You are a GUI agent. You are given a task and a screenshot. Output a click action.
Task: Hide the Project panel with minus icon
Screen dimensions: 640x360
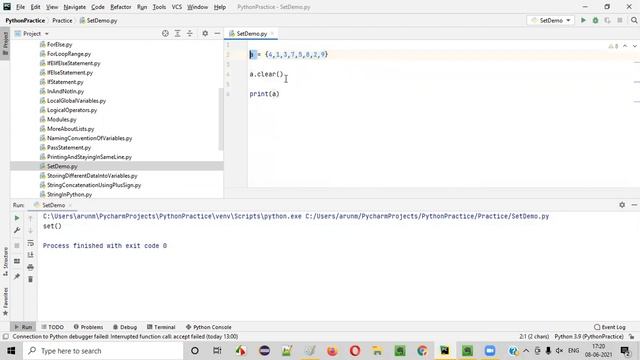pos(217,33)
